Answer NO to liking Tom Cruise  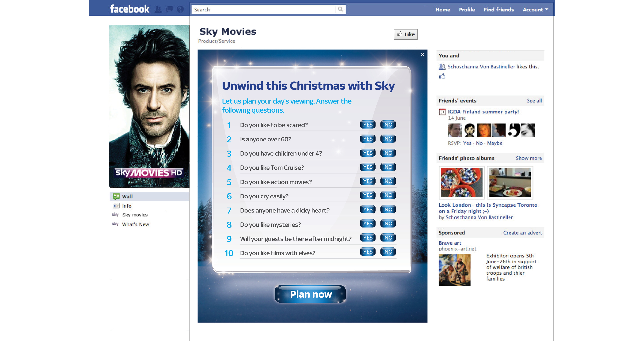[x=388, y=167]
